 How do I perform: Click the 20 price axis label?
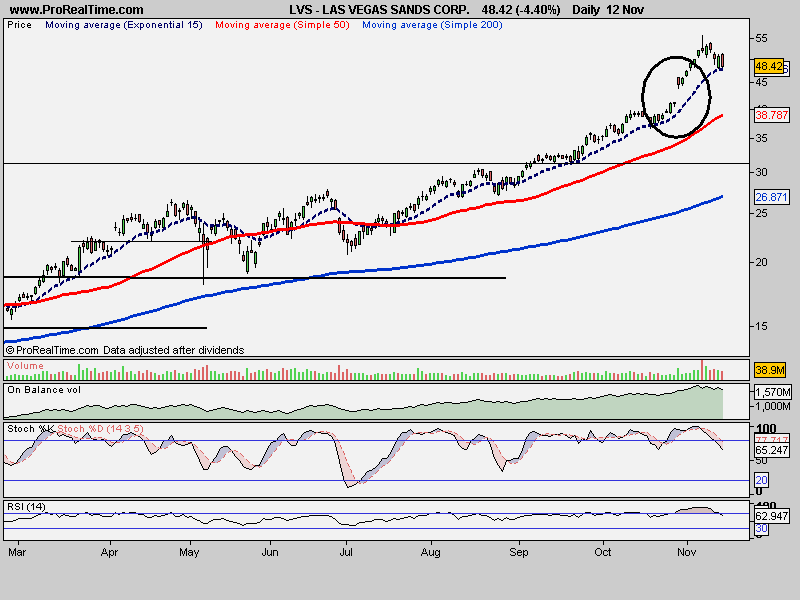(x=761, y=262)
